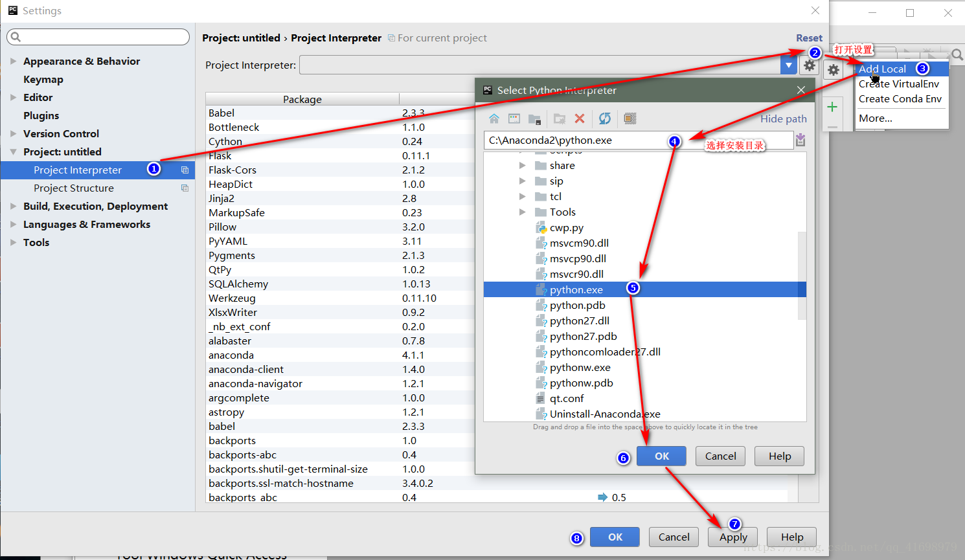This screenshot has height=560, width=965.
Task: Close the Select Python Interpreter dialog
Action: (801, 90)
